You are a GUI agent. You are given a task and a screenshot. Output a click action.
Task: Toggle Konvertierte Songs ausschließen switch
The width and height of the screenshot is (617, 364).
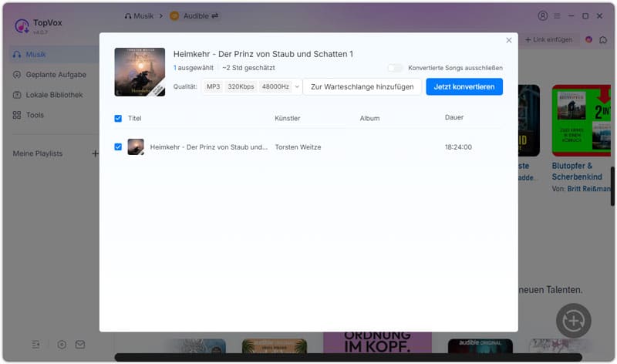[x=396, y=68]
